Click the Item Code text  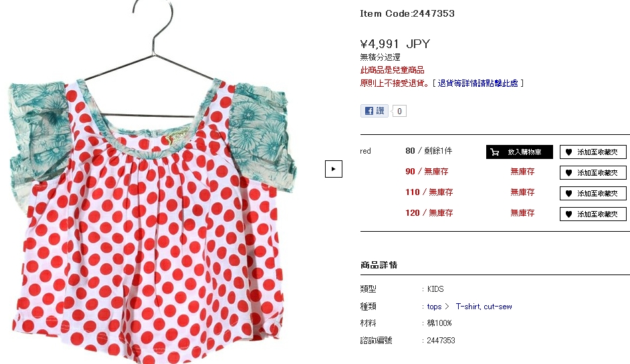[x=407, y=13]
